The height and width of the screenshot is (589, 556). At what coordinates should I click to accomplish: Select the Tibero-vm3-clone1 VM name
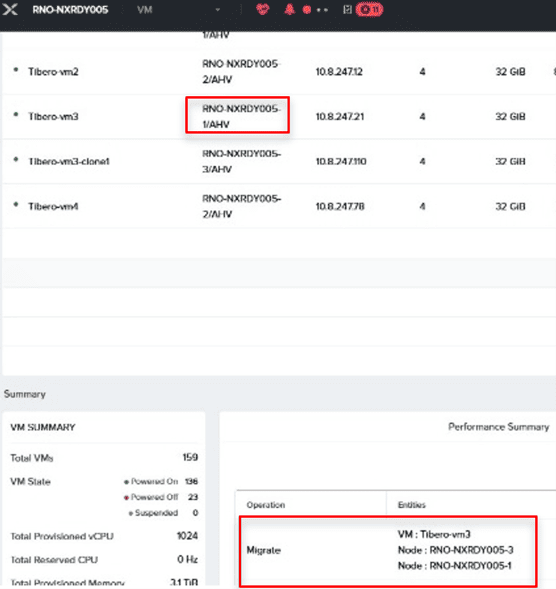[x=69, y=162]
